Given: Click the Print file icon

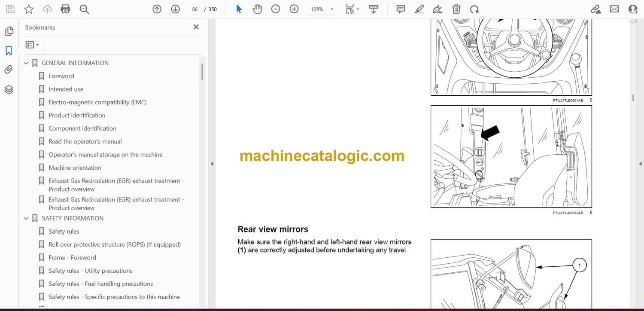Looking at the screenshot, I should tap(65, 9).
